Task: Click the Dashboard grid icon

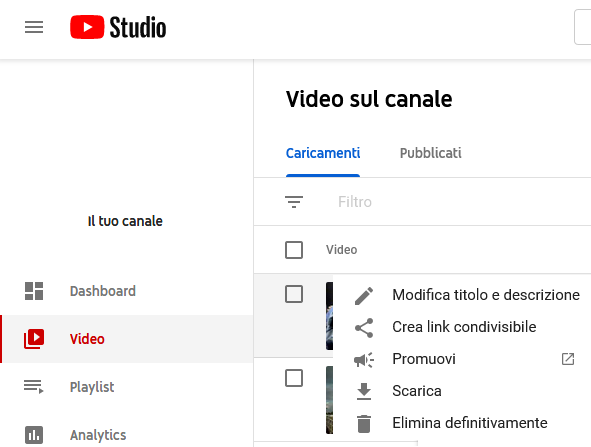Action: tap(34, 291)
